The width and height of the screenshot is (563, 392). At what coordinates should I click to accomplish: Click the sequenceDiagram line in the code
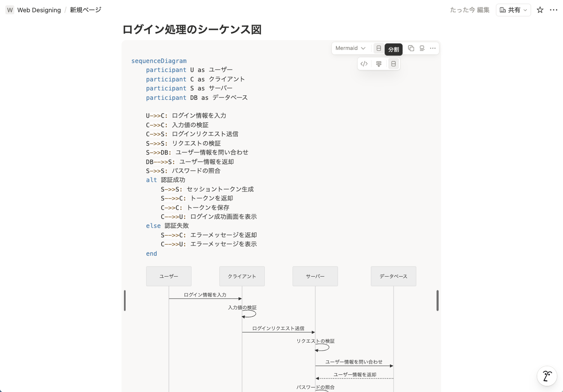click(x=159, y=61)
